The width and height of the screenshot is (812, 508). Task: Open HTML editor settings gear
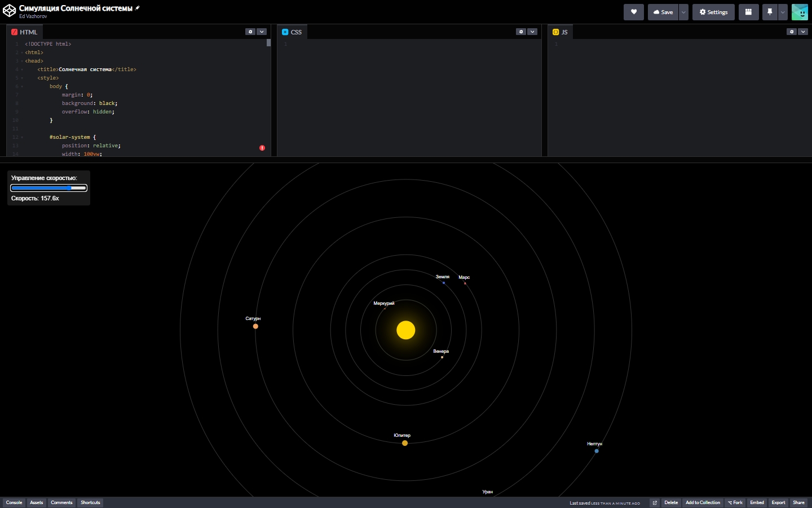coord(250,32)
